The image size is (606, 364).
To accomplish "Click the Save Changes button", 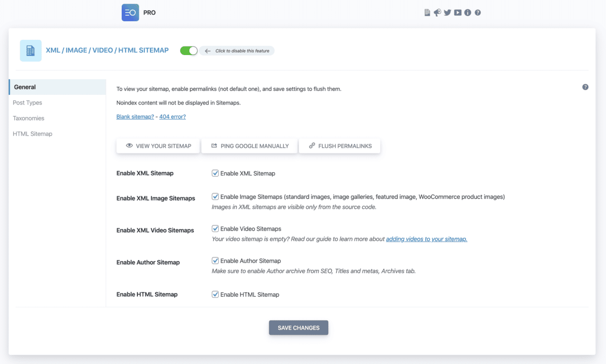I will click(298, 328).
